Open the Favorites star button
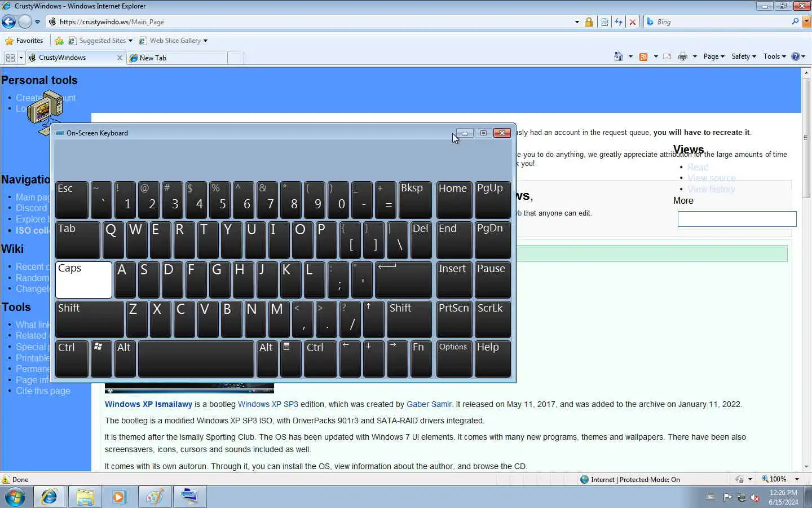Viewport: 812px width, 508px height. 24,41
